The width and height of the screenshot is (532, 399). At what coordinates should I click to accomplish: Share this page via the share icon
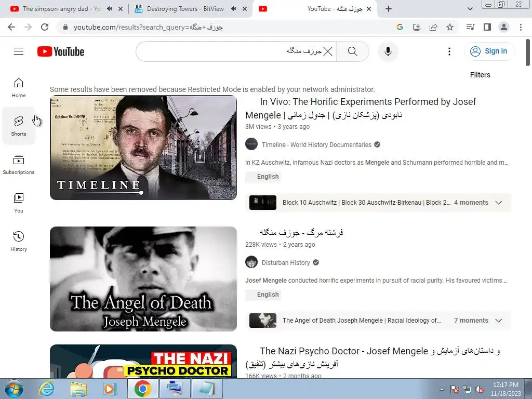pyautogui.click(x=433, y=27)
